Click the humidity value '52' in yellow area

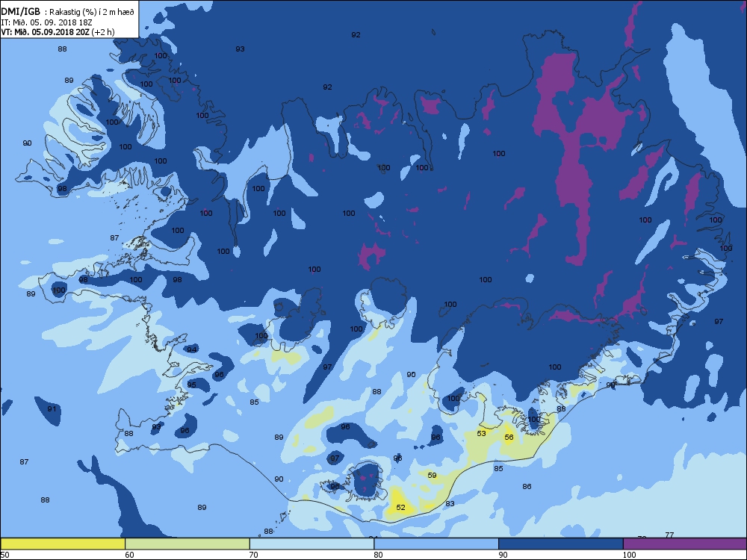tap(400, 508)
